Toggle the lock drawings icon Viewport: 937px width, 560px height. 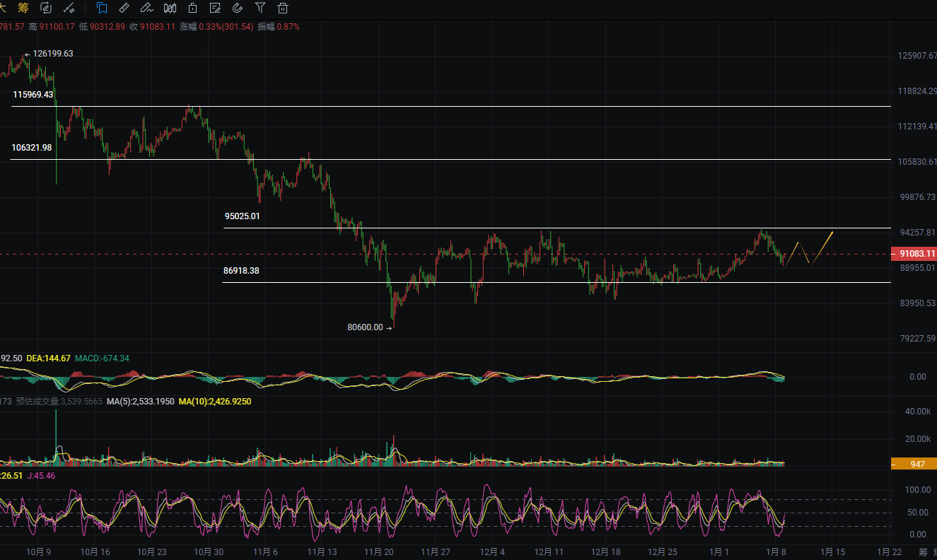click(193, 8)
